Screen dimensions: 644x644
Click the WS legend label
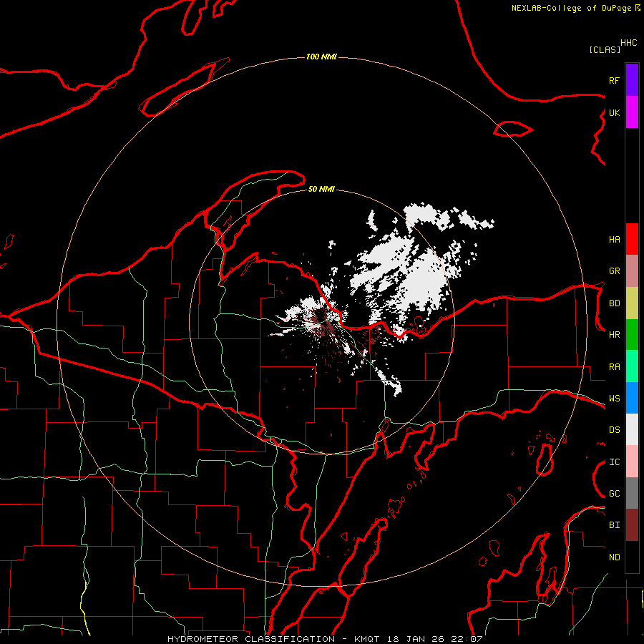pos(614,399)
